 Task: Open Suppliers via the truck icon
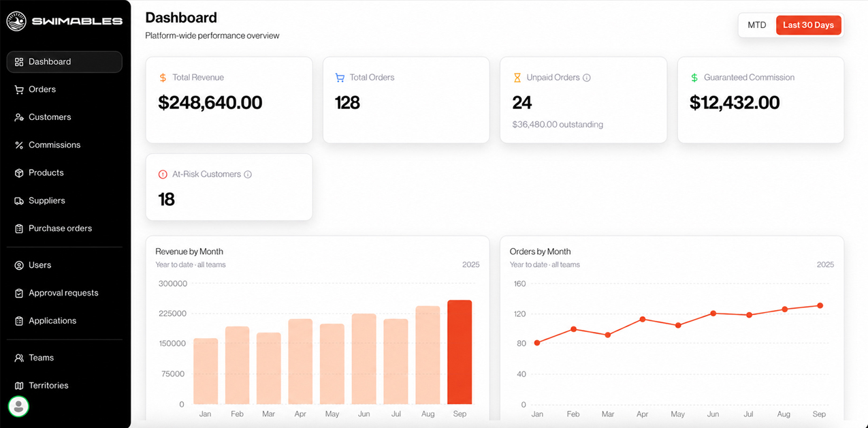(x=19, y=201)
